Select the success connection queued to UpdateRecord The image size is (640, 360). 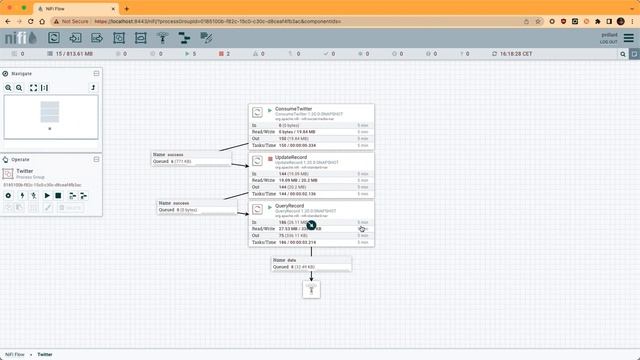click(191, 158)
